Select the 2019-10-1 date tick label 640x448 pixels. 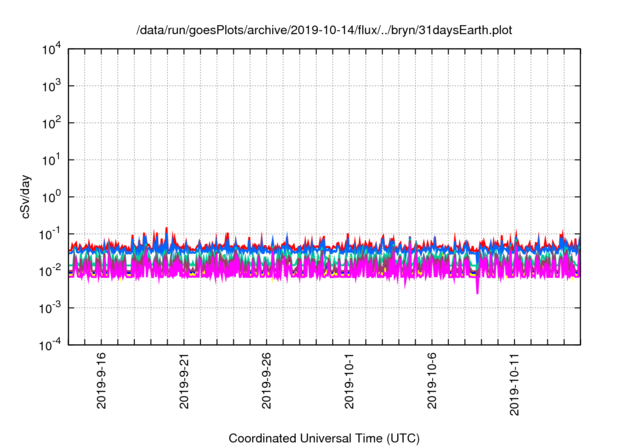[x=350, y=378]
